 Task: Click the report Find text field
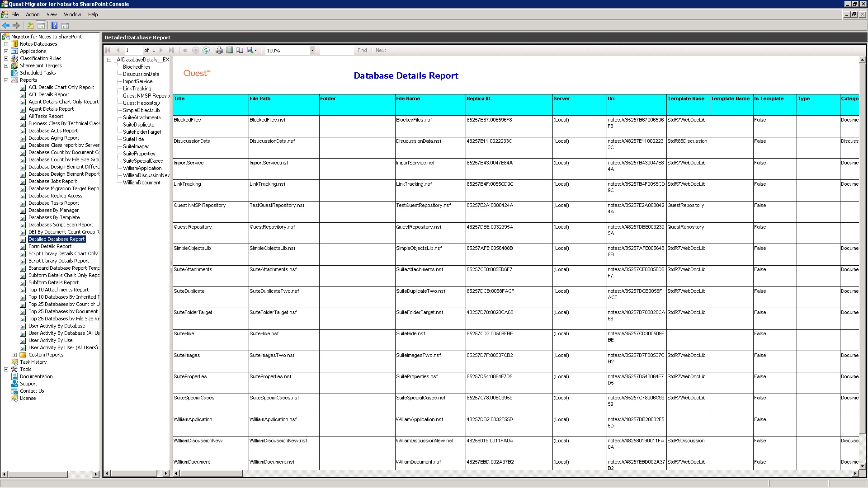[x=336, y=51]
